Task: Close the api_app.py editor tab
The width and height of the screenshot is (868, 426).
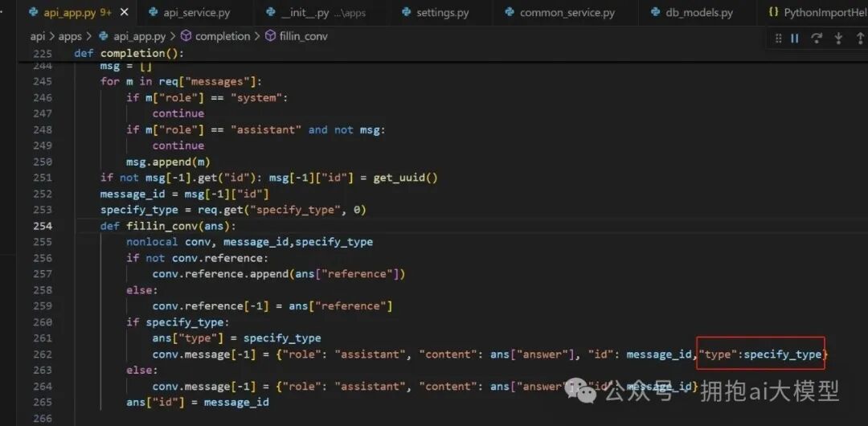Action: tap(124, 12)
